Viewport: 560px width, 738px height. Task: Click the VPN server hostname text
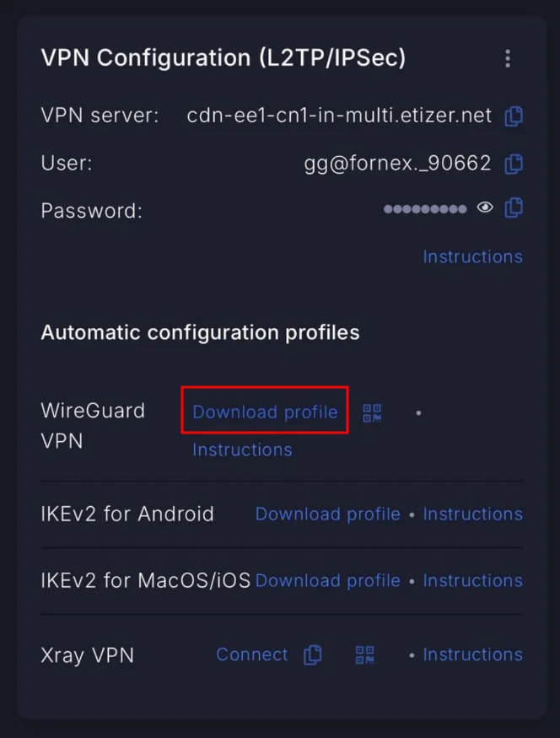[339, 116]
